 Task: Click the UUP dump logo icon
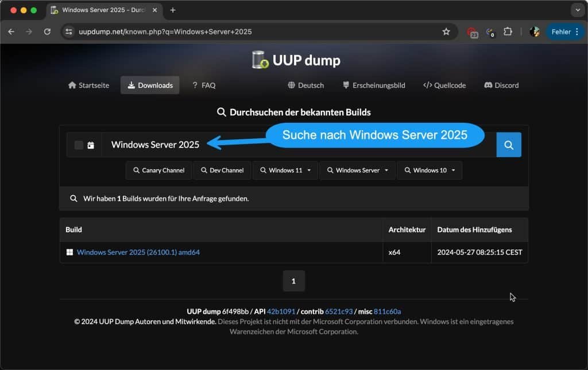[258, 60]
